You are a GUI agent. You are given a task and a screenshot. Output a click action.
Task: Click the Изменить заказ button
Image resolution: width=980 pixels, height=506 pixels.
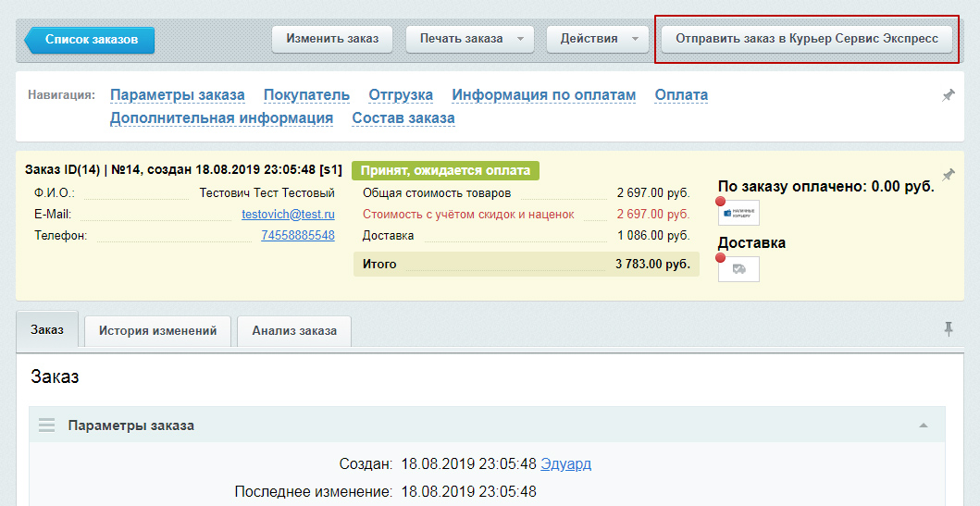[332, 39]
